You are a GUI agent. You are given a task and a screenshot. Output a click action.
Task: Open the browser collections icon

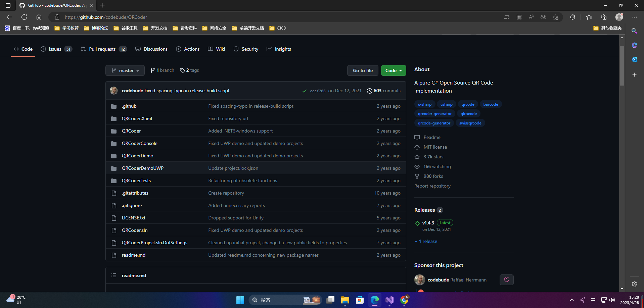[x=604, y=17]
